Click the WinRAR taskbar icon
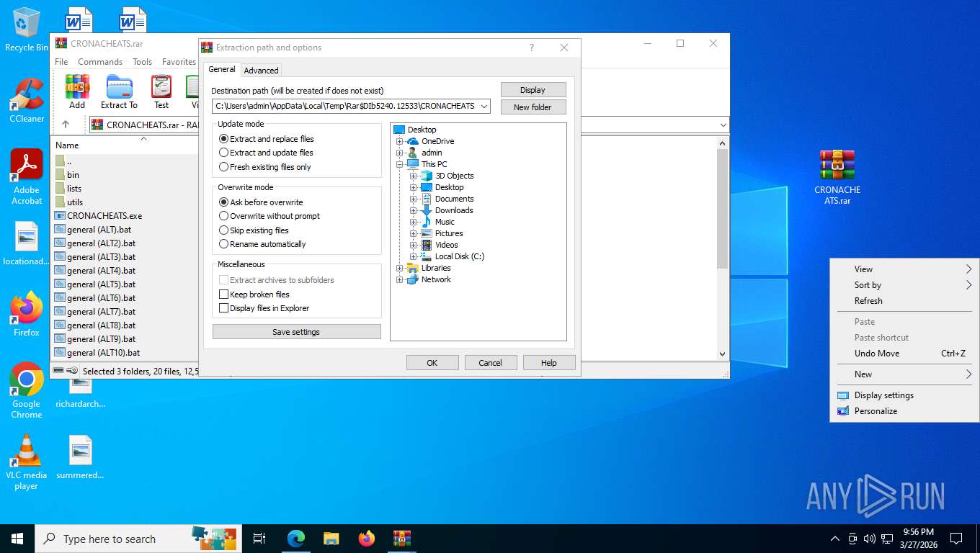Viewport: 980px width, 553px height. [401, 539]
